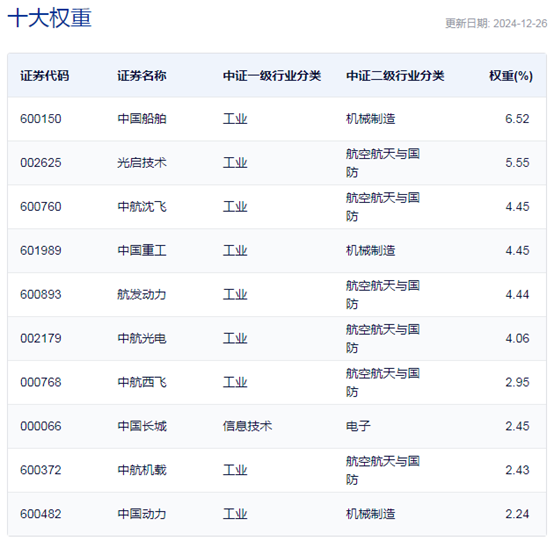This screenshot has width=554, height=548.
Task: Select security code 002179
Action: coord(41,338)
